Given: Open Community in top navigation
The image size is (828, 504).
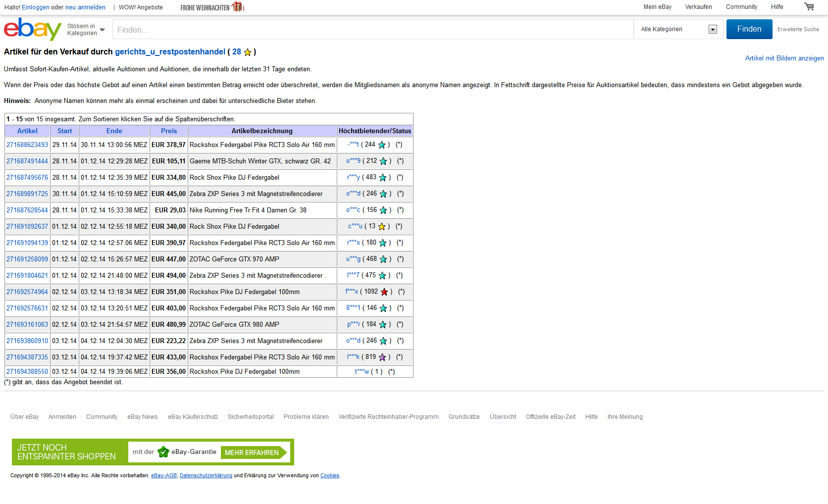Looking at the screenshot, I should (741, 7).
